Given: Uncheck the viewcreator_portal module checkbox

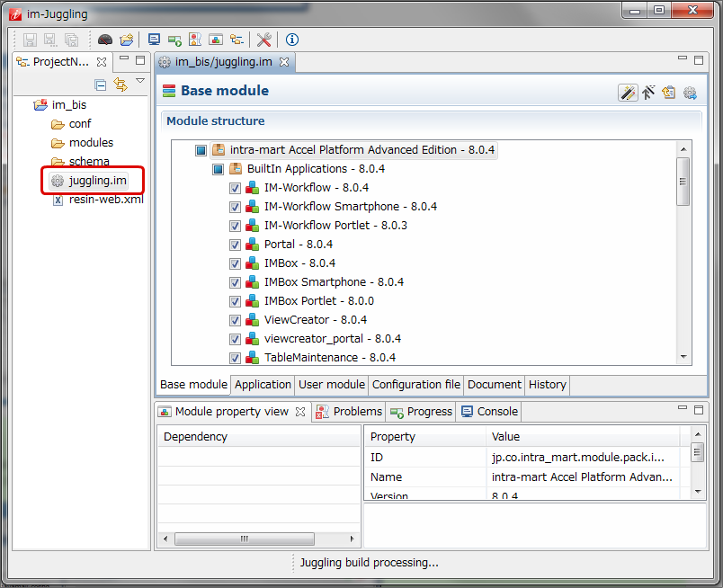Looking at the screenshot, I should [235, 340].
